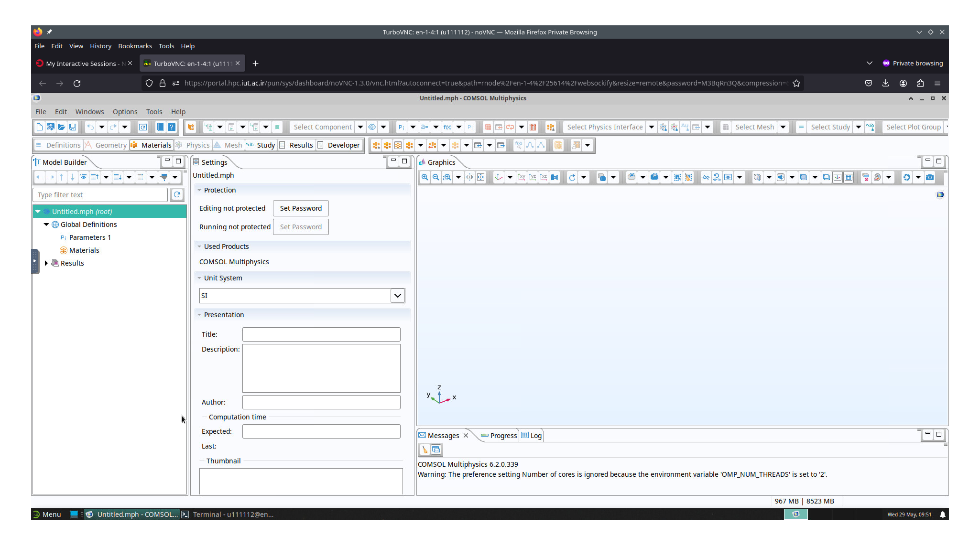980x557 pixels.
Task: Click the Open file folder icon
Action: tap(62, 127)
